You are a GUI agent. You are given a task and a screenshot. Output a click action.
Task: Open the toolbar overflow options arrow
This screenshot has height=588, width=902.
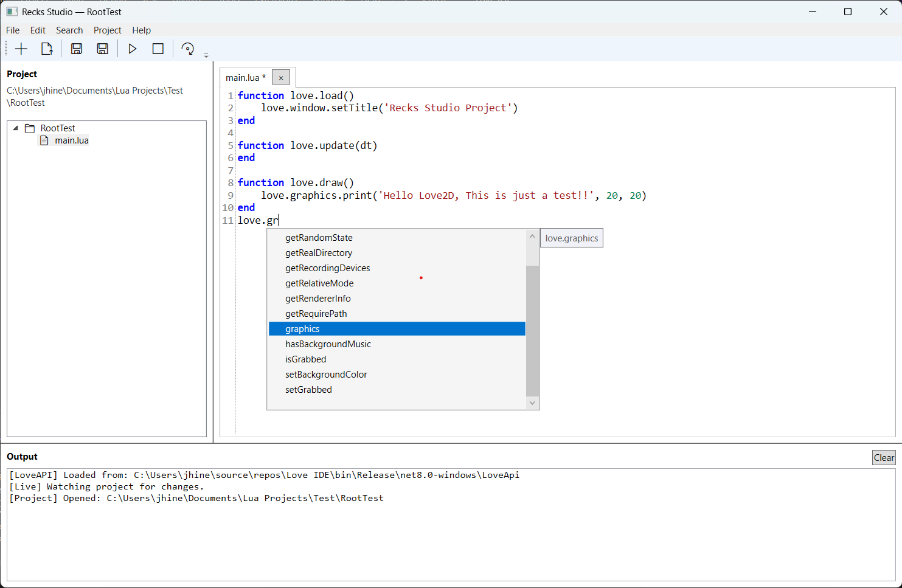pyautogui.click(x=206, y=55)
